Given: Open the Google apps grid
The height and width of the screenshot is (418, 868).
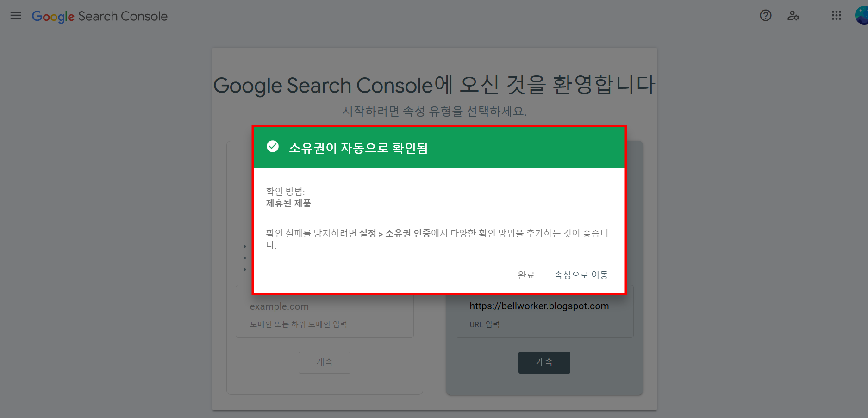Looking at the screenshot, I should (x=836, y=16).
